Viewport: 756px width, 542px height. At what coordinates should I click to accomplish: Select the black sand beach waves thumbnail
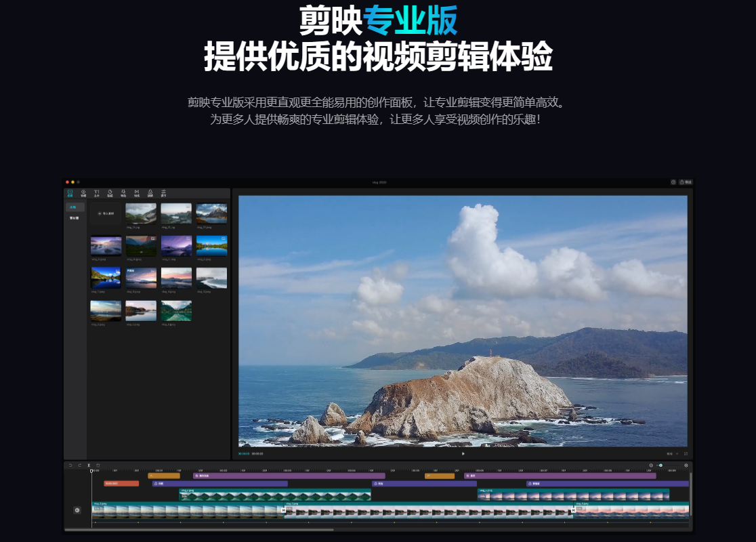[211, 278]
